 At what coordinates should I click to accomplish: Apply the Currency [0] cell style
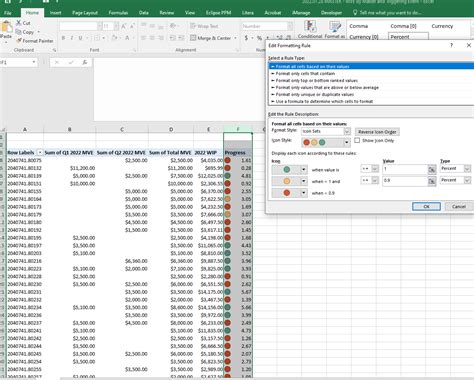364,37
